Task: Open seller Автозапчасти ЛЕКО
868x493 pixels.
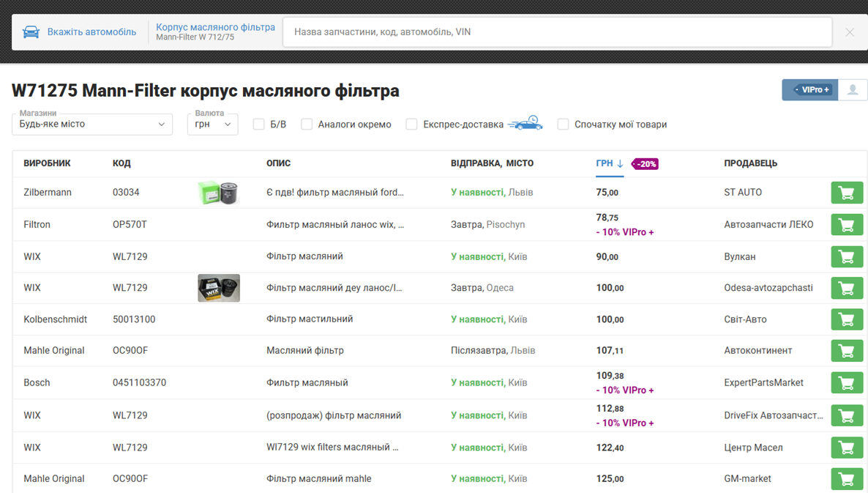Action: click(768, 224)
